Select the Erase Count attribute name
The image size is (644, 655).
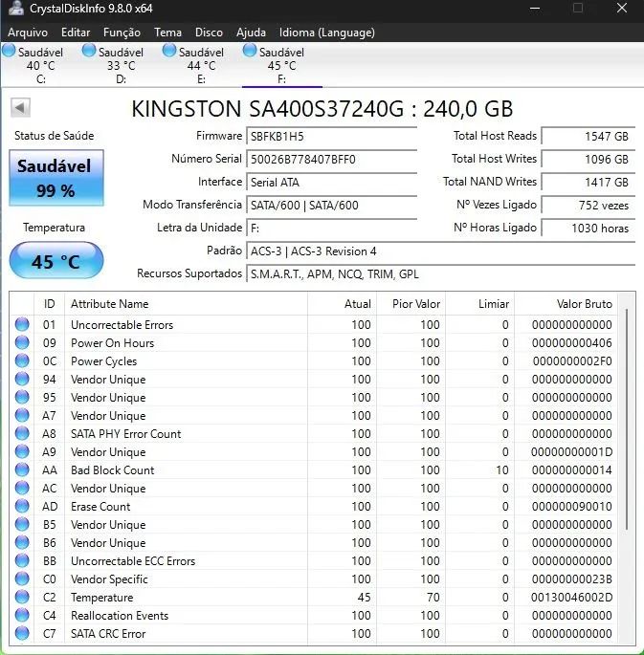[100, 506]
